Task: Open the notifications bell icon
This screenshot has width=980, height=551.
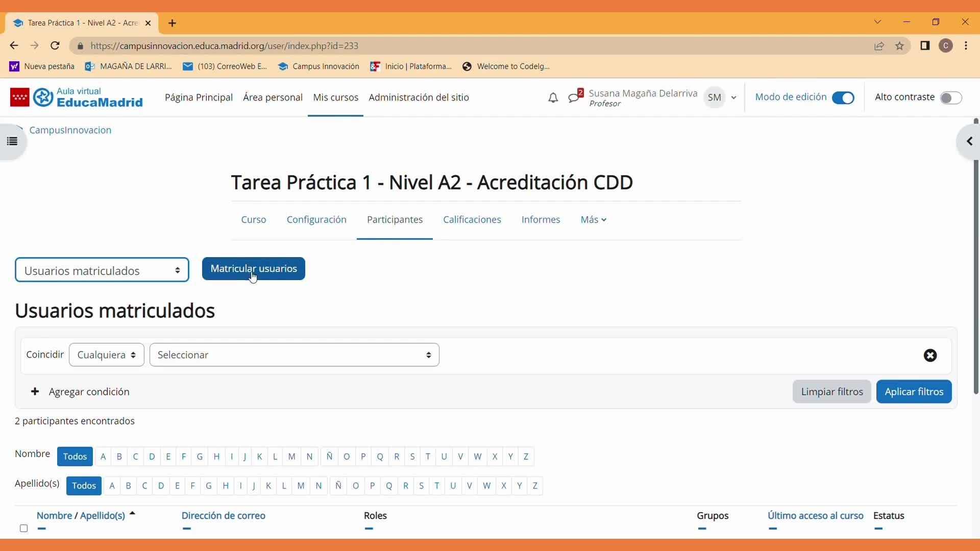Action: pos(553,97)
